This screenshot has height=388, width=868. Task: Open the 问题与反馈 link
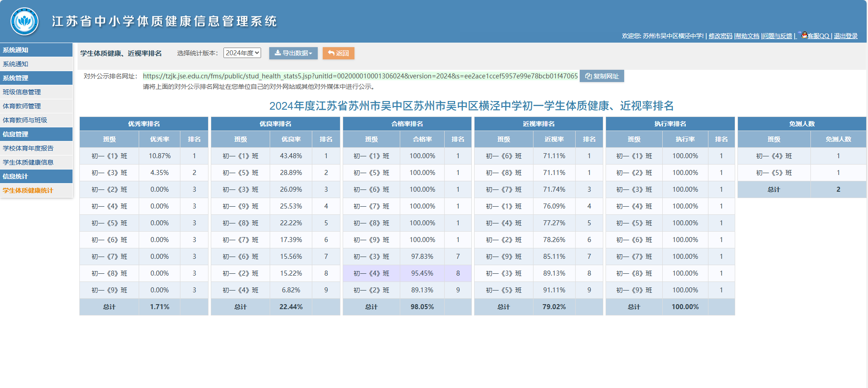click(x=777, y=36)
